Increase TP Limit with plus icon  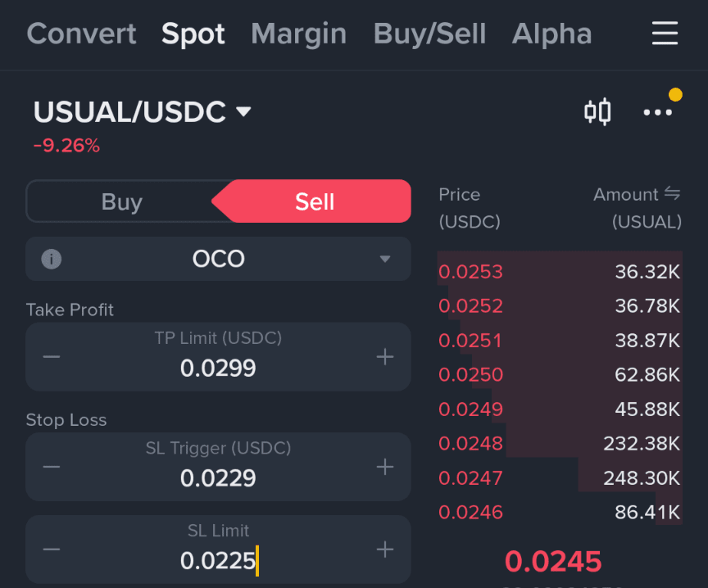click(x=384, y=356)
